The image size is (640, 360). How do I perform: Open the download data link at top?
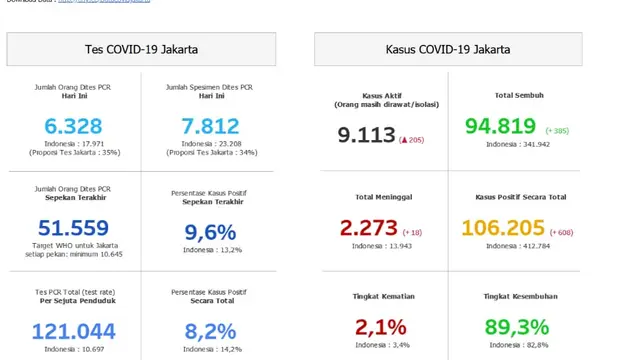pyautogui.click(x=104, y=1)
